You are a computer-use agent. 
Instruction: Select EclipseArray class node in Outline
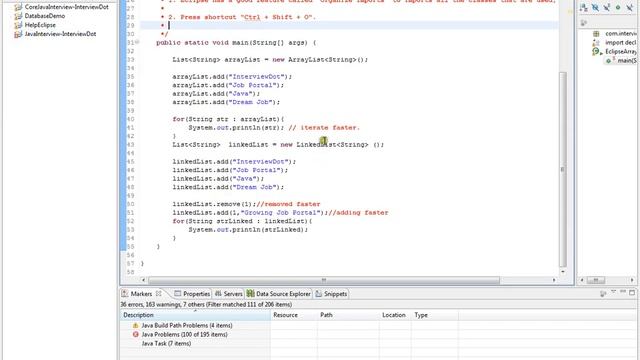point(621,51)
